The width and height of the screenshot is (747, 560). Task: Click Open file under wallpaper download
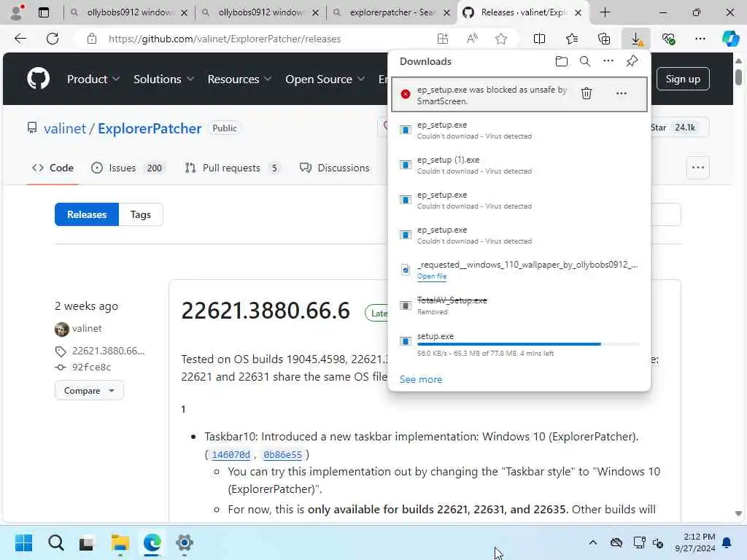(x=432, y=276)
